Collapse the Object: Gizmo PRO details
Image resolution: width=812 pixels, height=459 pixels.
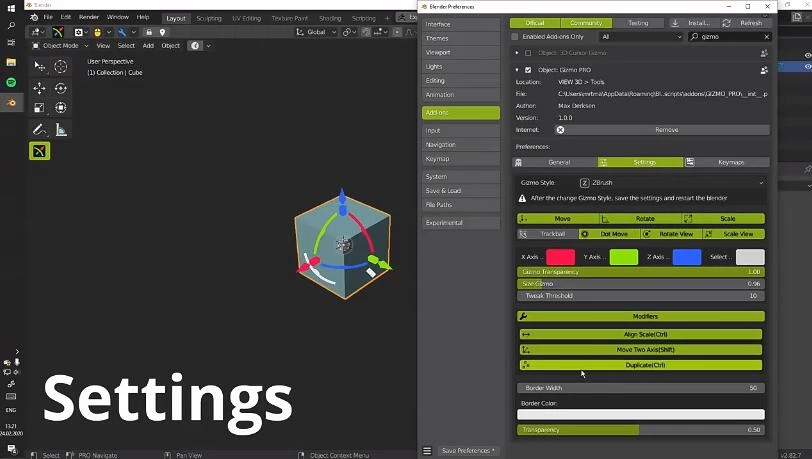pyautogui.click(x=517, y=70)
